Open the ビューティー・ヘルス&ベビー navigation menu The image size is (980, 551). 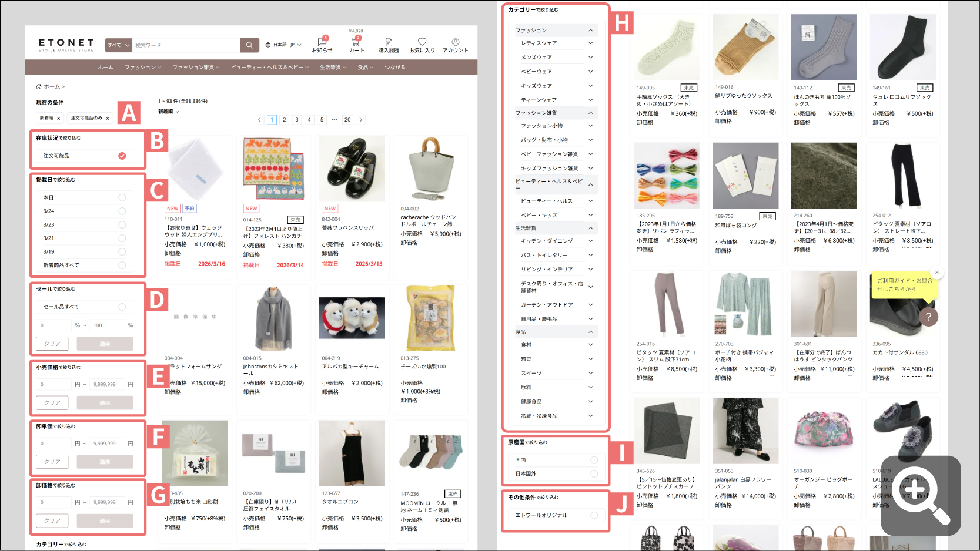[269, 67]
